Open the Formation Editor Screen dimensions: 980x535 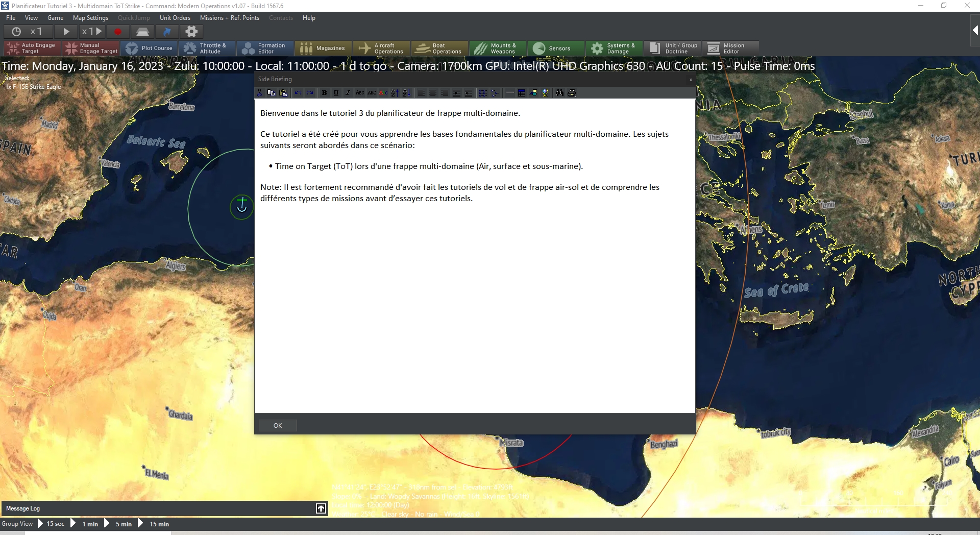[x=265, y=48]
